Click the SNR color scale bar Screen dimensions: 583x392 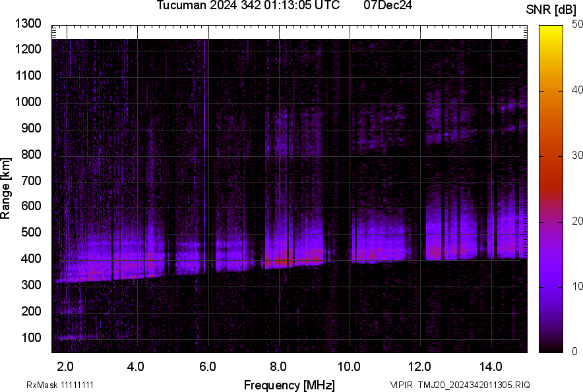coord(551,189)
